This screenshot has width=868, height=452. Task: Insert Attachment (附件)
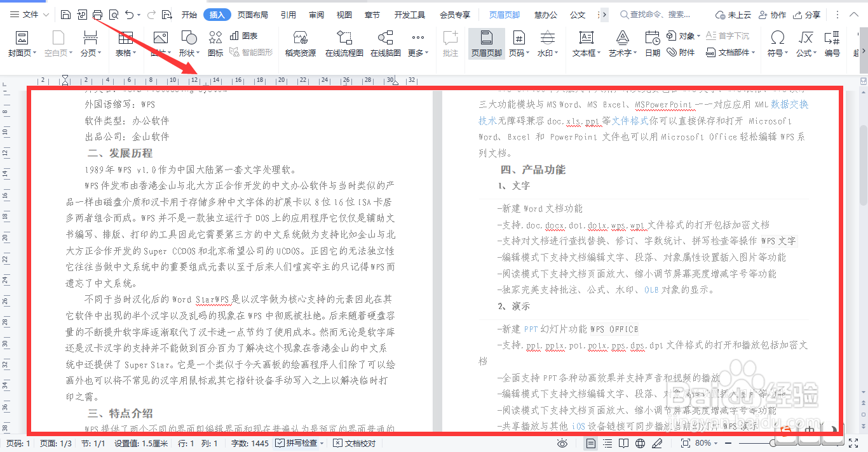click(681, 53)
